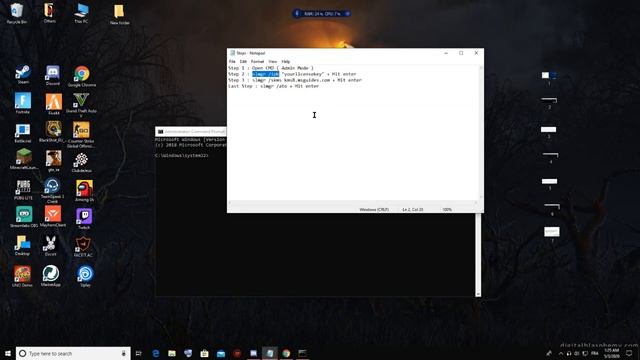Click the Command Prompt window title bar
The height and width of the screenshot is (360, 640).
(x=191, y=131)
